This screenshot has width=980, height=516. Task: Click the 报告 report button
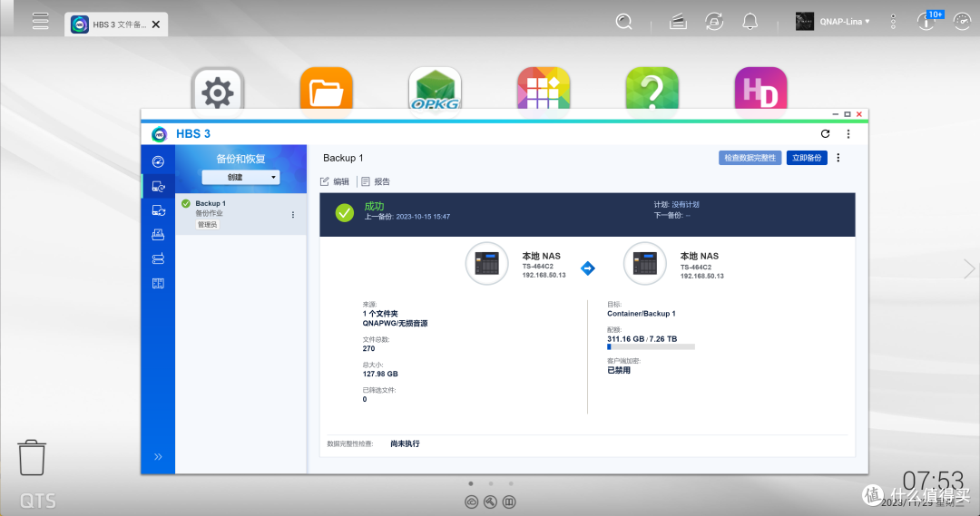[376, 181]
